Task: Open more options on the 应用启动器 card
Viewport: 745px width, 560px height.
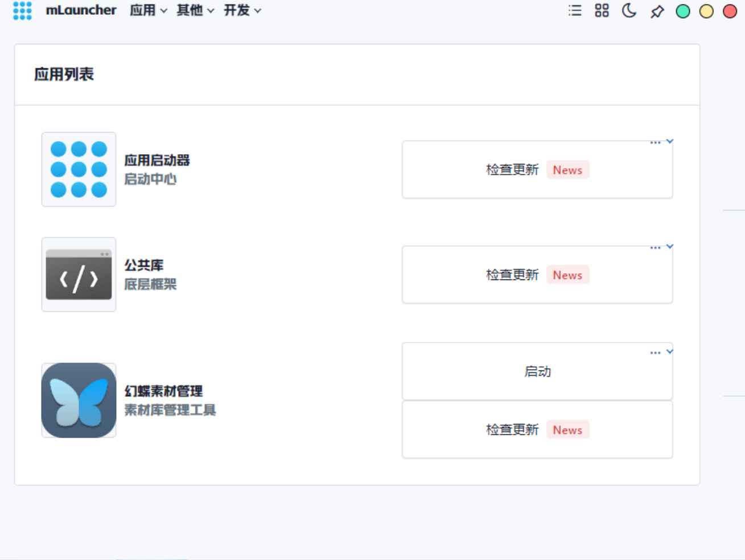Action: click(655, 142)
